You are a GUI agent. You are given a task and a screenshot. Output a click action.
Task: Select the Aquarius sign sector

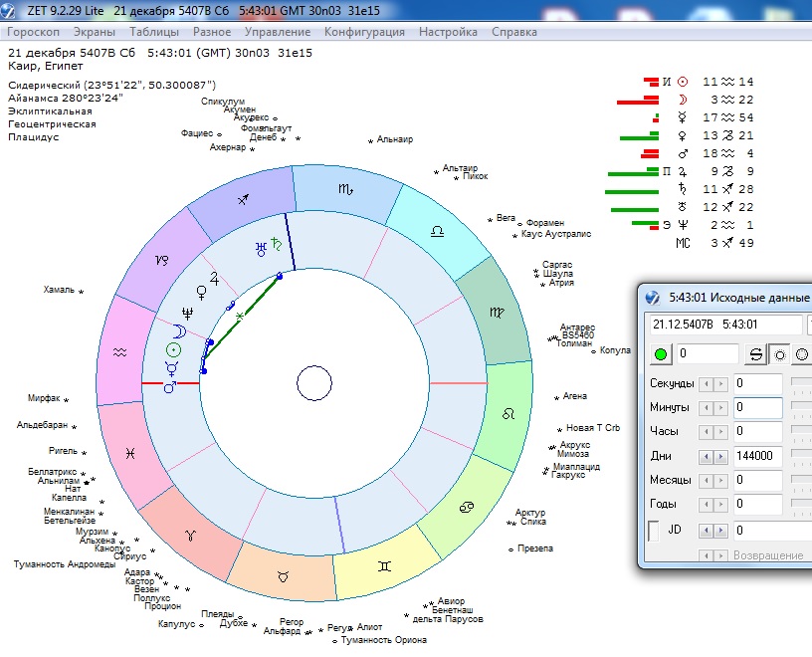(x=119, y=352)
